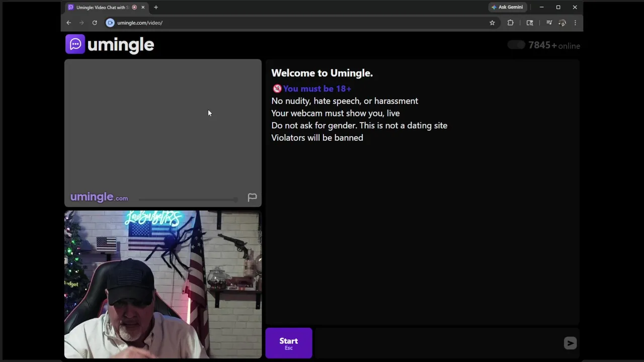Click the browser forward arrow
Image resolution: width=644 pixels, height=362 pixels.
82,23
